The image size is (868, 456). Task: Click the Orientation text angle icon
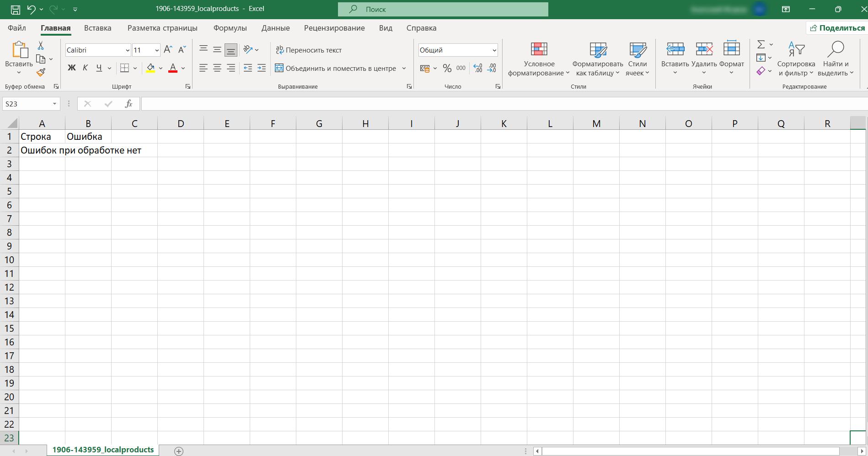pos(248,50)
